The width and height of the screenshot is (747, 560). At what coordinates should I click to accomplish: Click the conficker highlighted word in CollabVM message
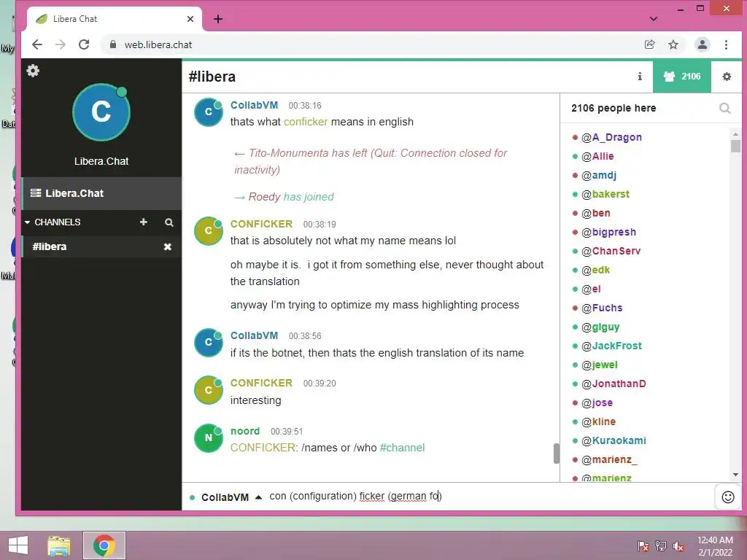[306, 122]
